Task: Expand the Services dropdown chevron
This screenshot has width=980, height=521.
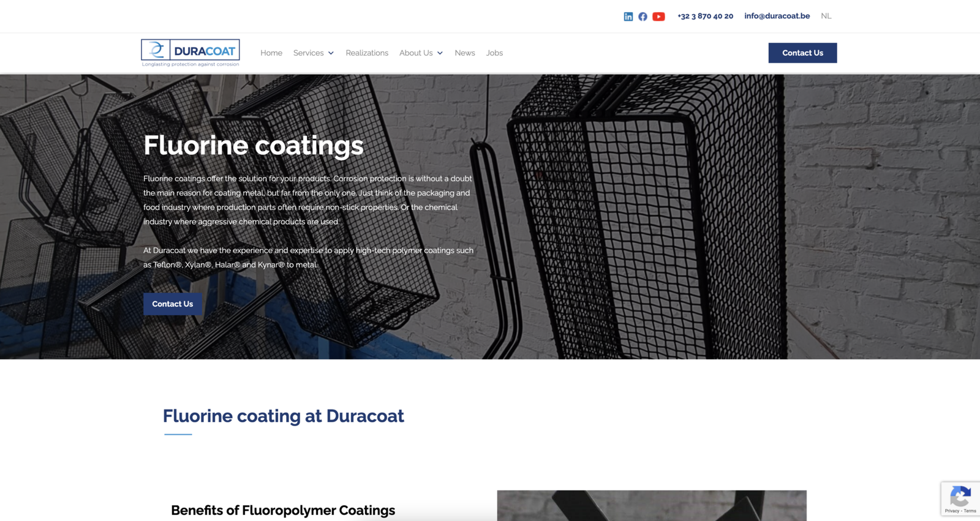Action: pos(331,53)
